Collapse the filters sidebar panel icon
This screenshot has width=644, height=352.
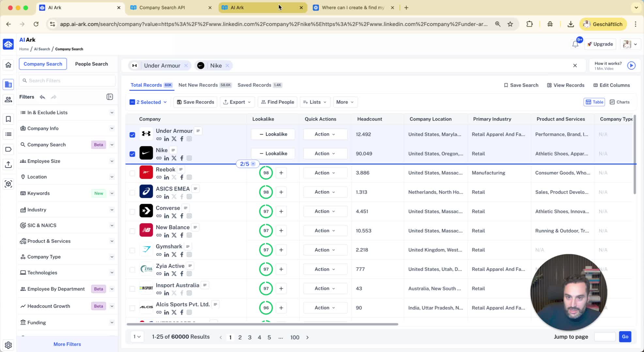click(x=110, y=97)
